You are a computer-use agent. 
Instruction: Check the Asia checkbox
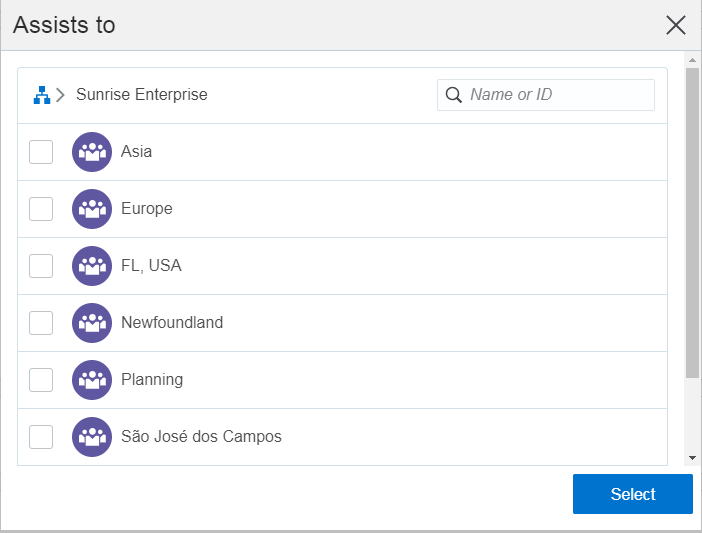coord(41,152)
